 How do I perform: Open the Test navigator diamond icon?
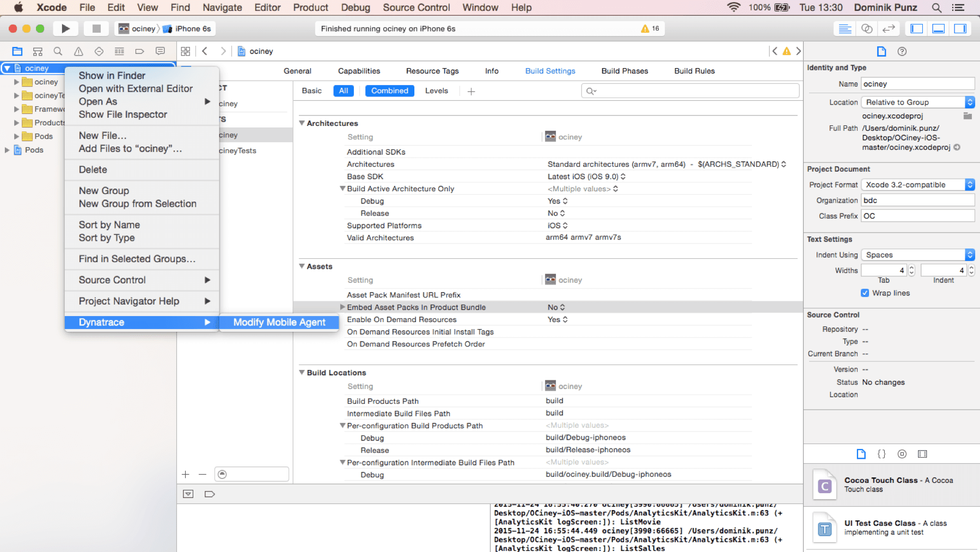click(x=99, y=51)
